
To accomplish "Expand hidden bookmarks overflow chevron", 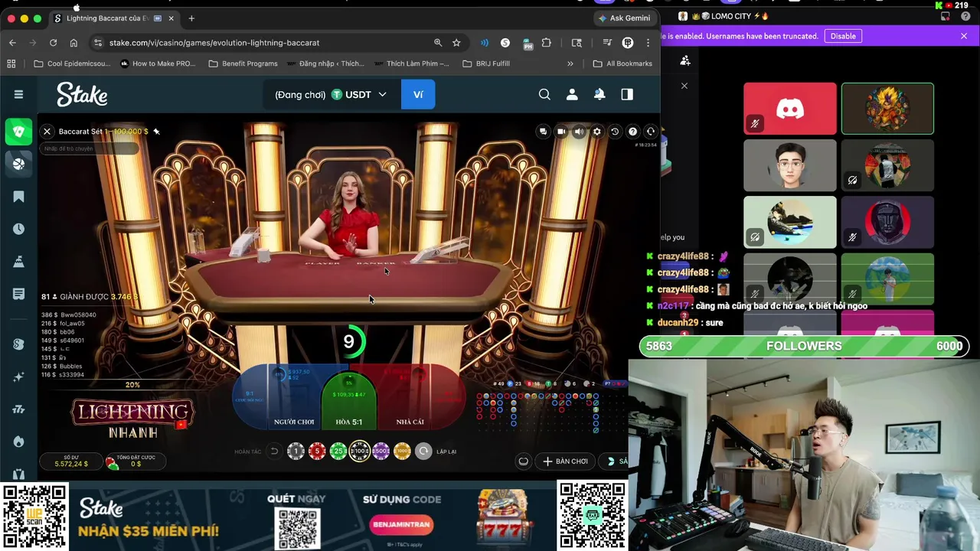I will pos(570,64).
